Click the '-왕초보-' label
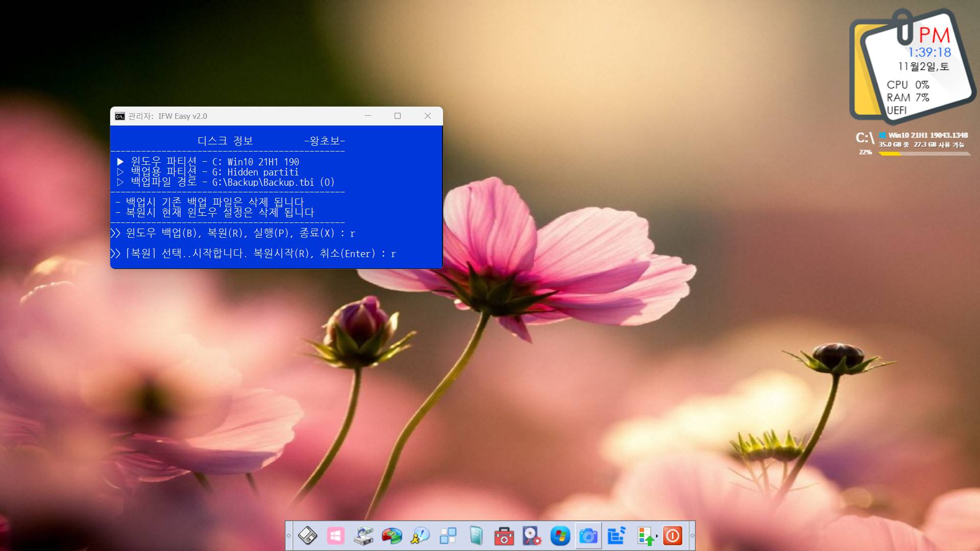 325,141
